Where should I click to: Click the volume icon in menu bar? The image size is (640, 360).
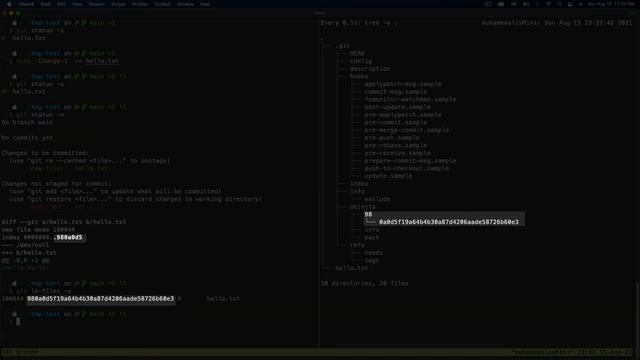[x=526, y=4]
